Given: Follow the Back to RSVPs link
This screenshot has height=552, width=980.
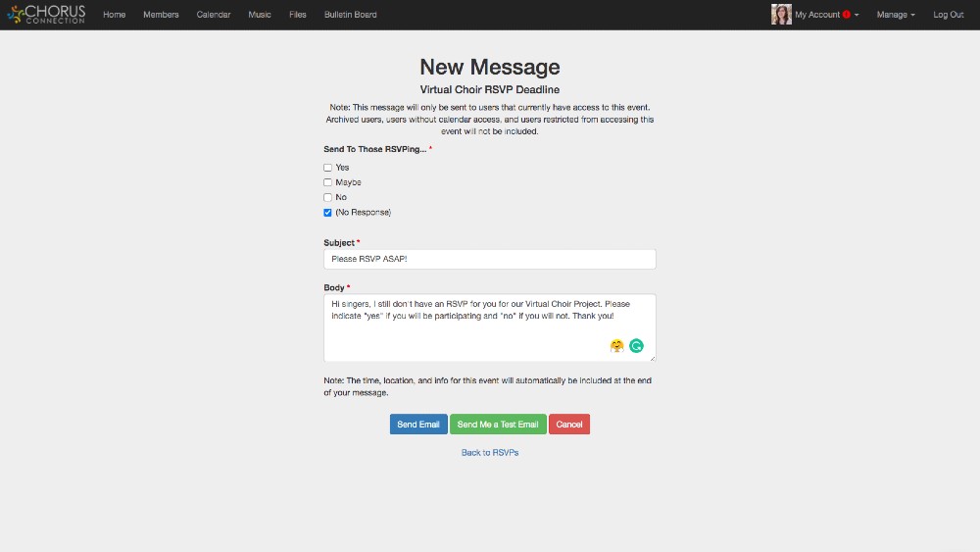Looking at the screenshot, I should [490, 453].
